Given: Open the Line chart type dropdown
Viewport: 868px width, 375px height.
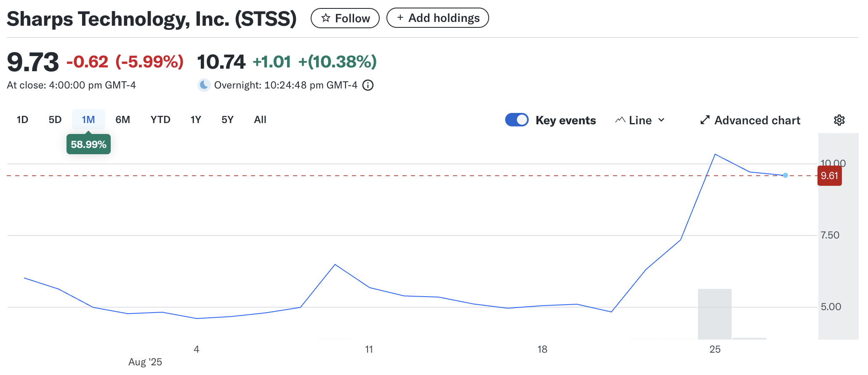Looking at the screenshot, I should (640, 120).
